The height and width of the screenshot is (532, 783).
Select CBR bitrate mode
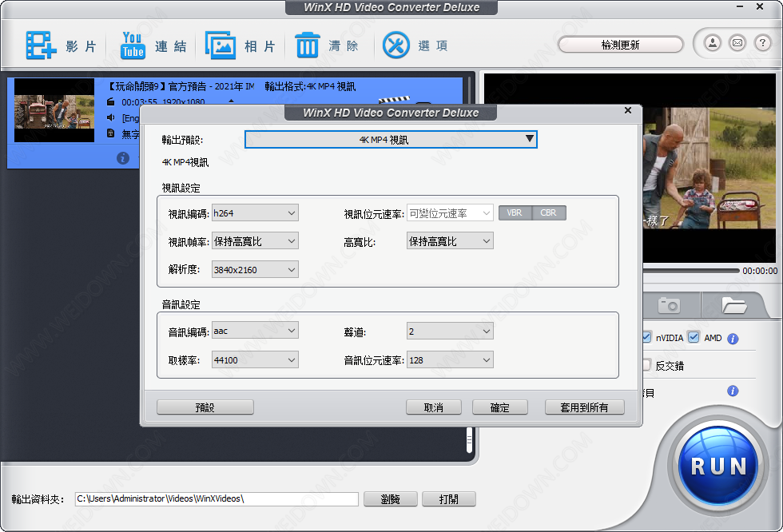(x=549, y=212)
